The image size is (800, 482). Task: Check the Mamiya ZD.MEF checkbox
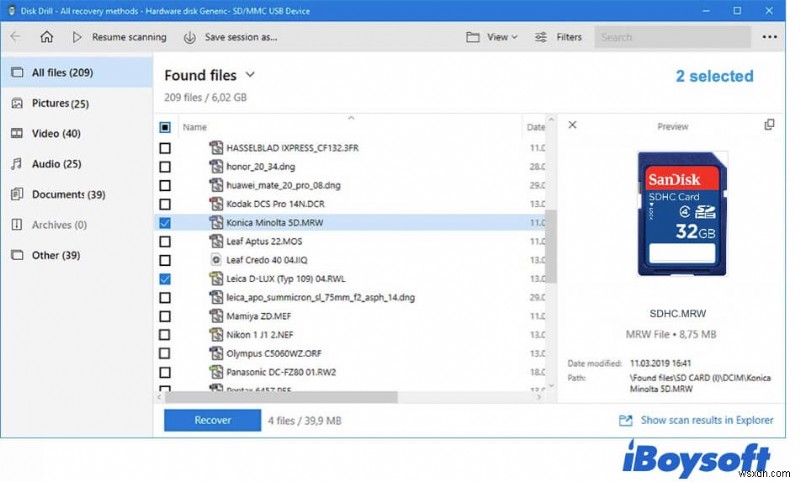(165, 316)
